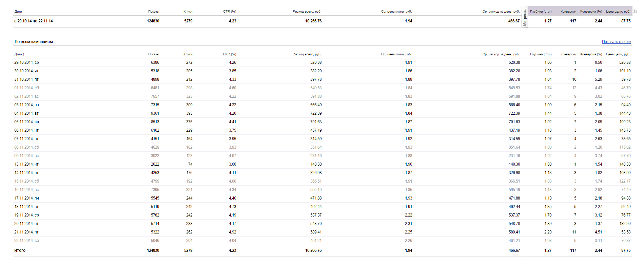Sort by Ср. цена клика, руб. header

tap(396, 54)
